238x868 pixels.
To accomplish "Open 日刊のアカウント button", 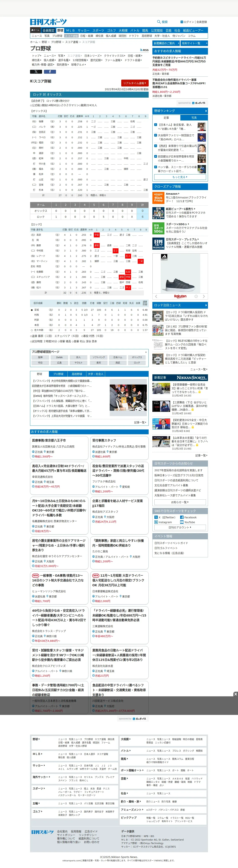I will pyautogui.click(x=180, y=527).
